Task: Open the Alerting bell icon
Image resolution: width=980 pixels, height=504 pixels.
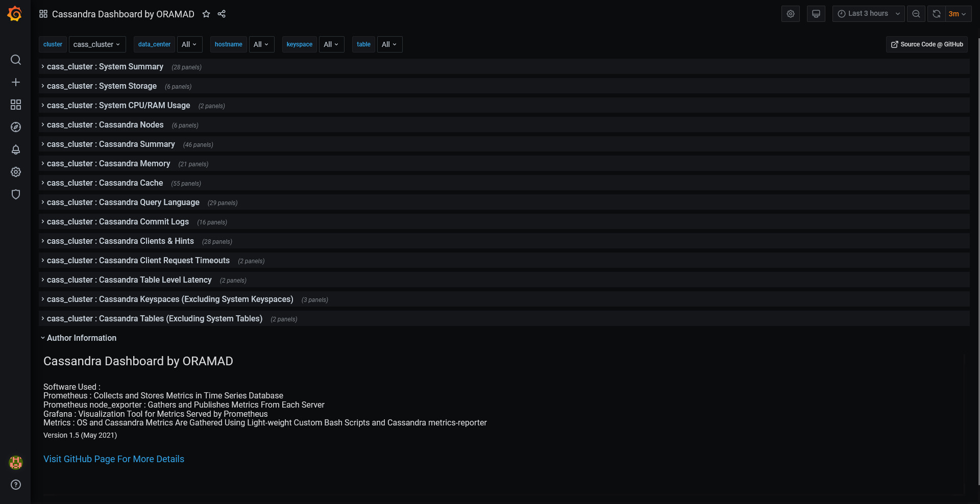Action: pyautogui.click(x=16, y=149)
